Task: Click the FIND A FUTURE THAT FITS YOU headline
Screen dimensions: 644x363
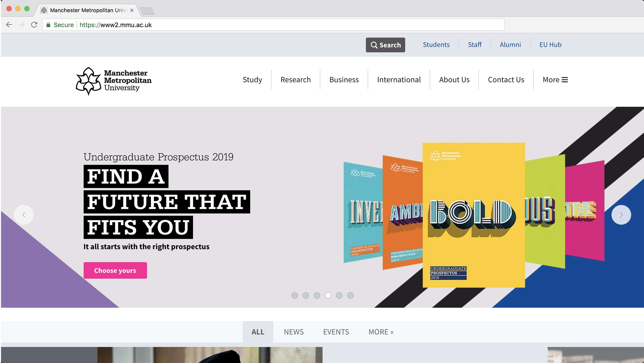Action: click(167, 202)
